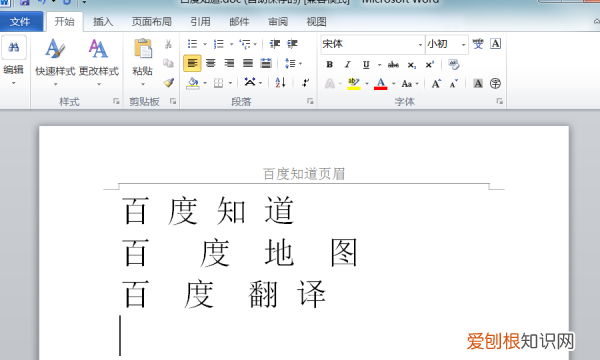Open the 字体 font dialog launcher

(x=499, y=101)
